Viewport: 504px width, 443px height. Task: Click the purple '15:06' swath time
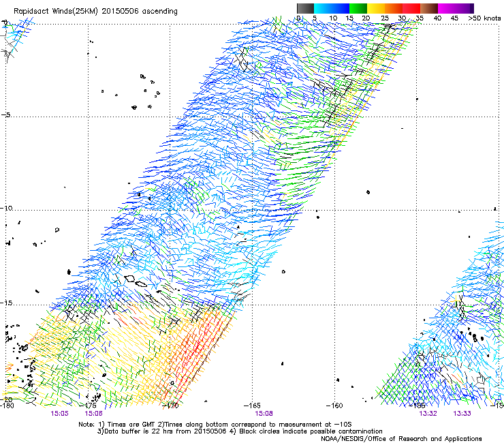(x=94, y=414)
